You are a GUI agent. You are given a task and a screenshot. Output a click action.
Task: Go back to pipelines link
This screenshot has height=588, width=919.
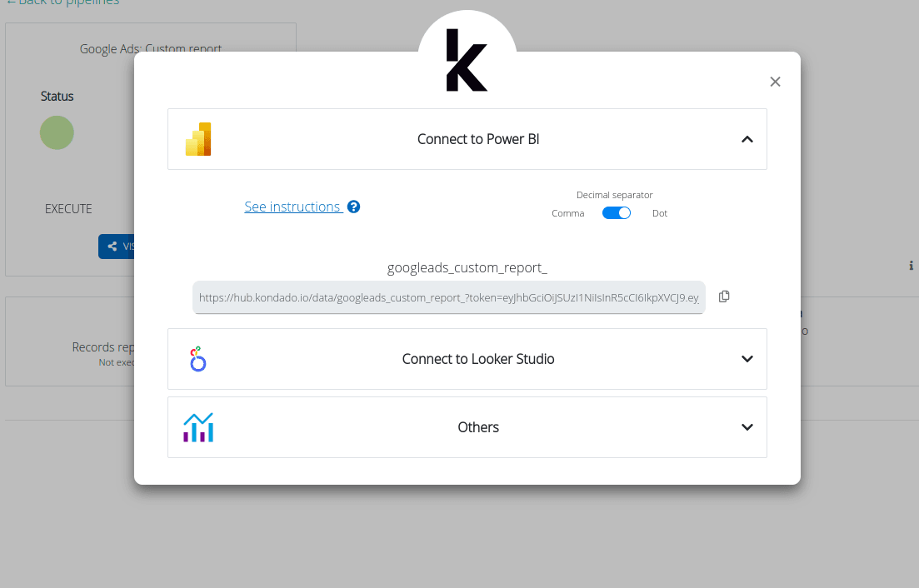[x=62, y=2]
